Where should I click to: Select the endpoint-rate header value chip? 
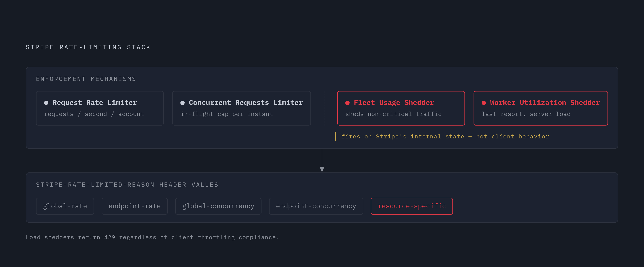tap(135, 206)
